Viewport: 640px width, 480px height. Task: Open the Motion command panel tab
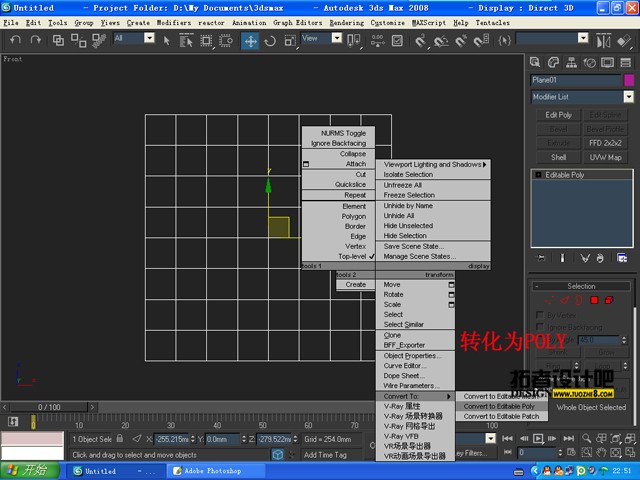coord(589,62)
